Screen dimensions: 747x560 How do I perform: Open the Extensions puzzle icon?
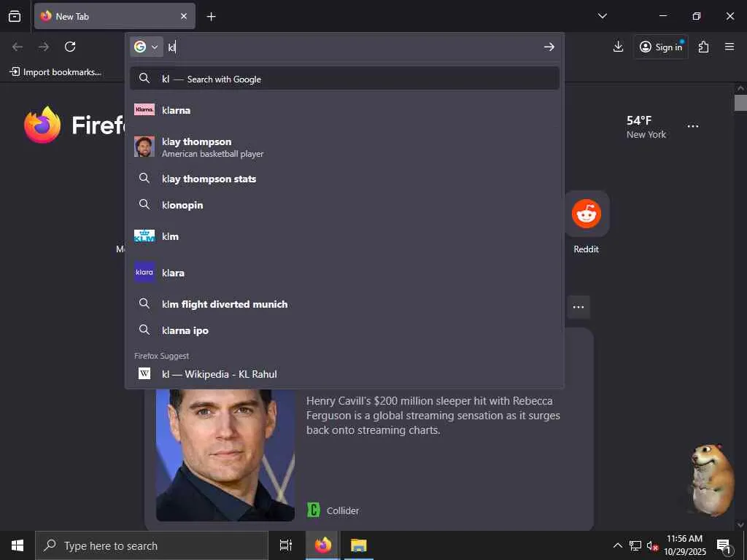click(x=703, y=47)
